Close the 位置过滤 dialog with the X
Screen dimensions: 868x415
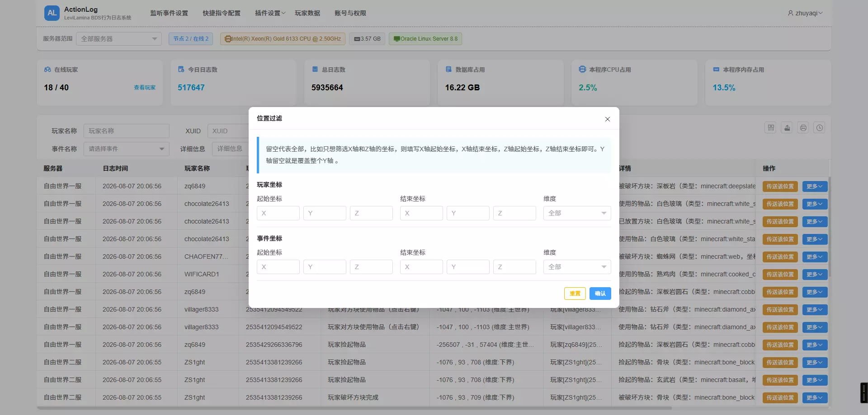[608, 119]
